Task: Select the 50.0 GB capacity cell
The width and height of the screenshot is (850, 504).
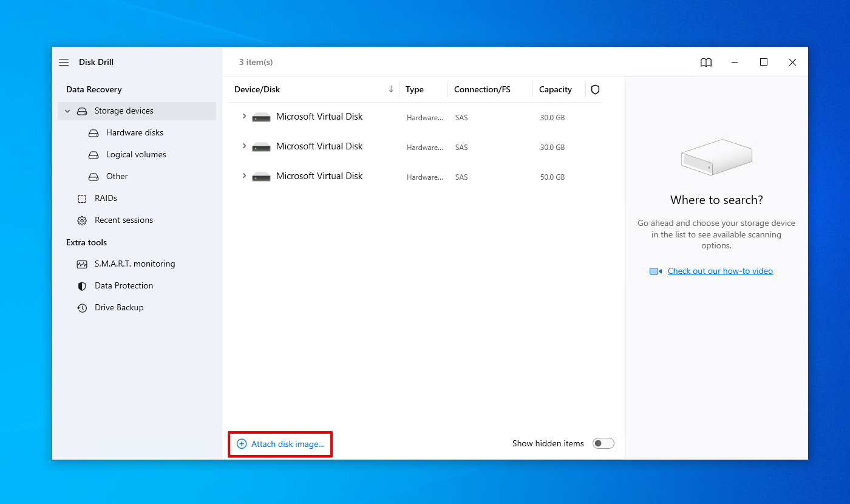Action: (552, 177)
